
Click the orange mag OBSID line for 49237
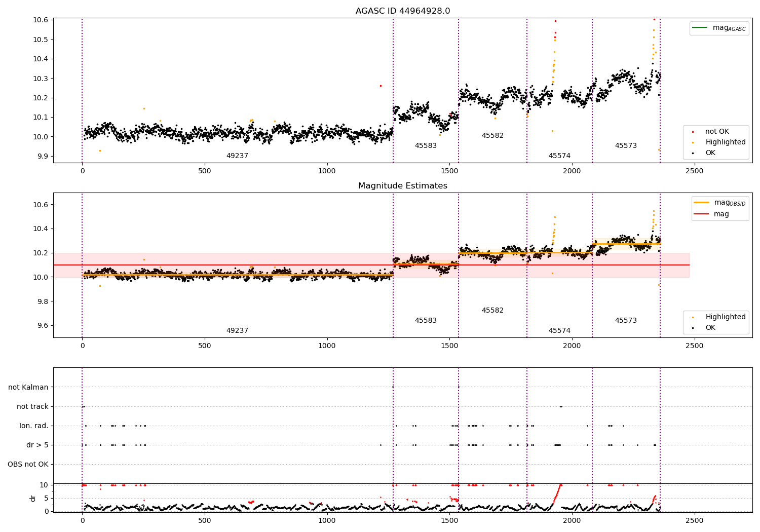[x=238, y=275]
